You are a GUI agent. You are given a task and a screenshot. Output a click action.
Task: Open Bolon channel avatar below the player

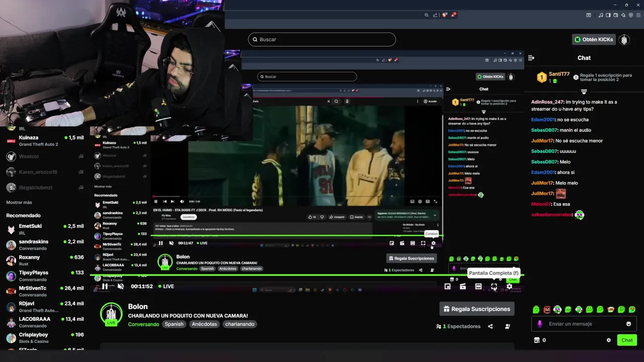coord(111,314)
